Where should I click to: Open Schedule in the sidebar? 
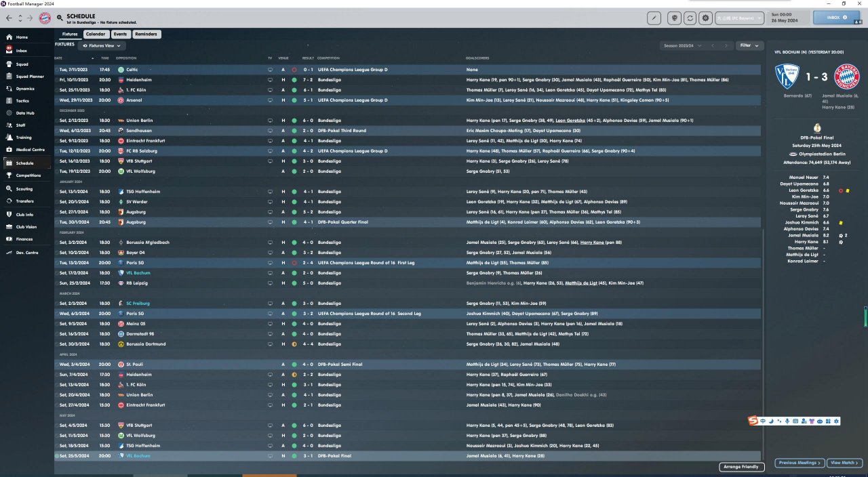[x=26, y=163]
